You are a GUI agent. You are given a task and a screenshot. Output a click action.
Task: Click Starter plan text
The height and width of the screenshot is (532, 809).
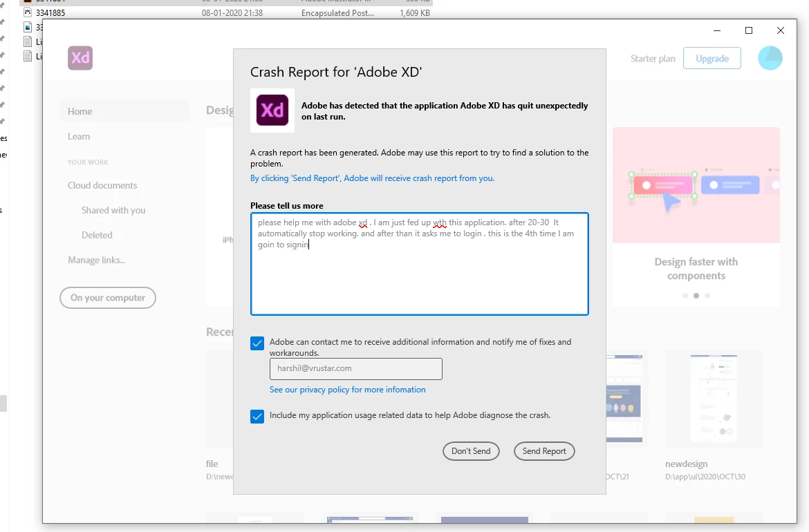pyautogui.click(x=653, y=59)
